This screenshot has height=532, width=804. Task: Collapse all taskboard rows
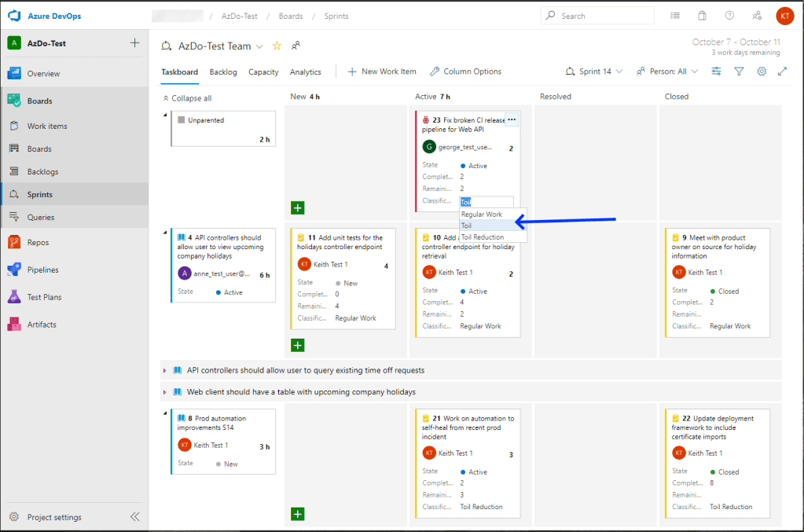[187, 98]
